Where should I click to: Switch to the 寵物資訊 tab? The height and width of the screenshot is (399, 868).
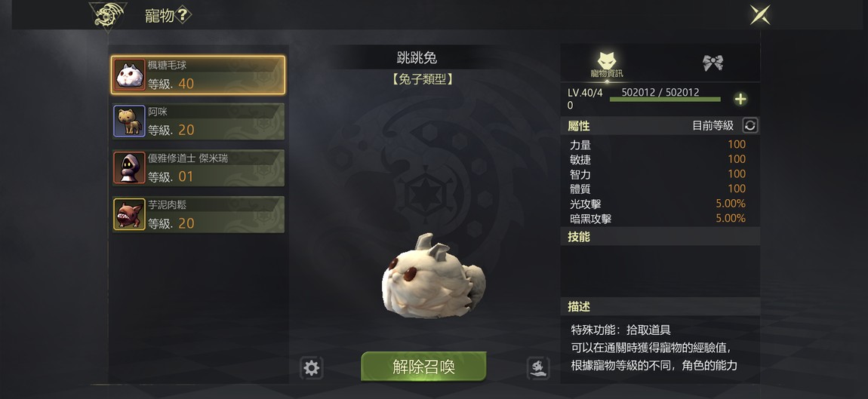click(x=607, y=64)
